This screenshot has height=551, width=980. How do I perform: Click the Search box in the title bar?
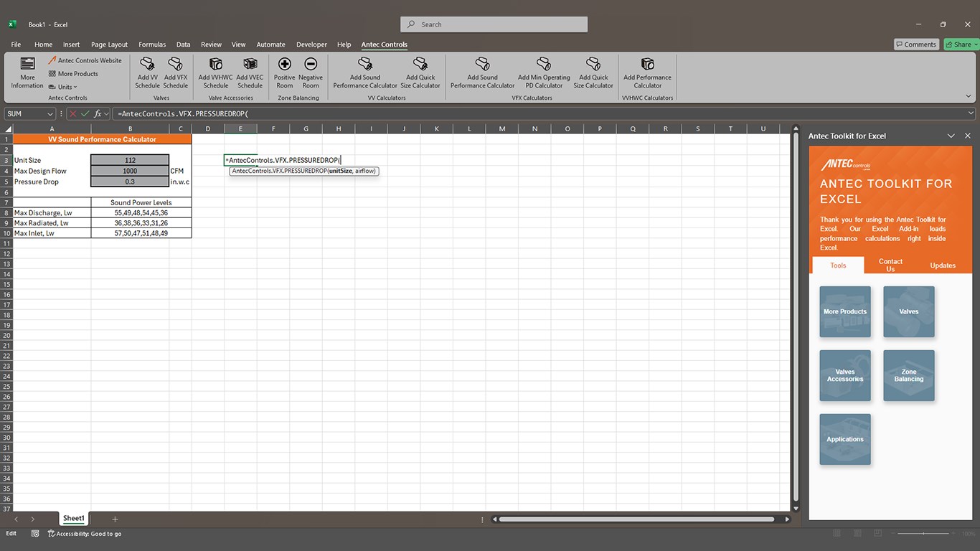coord(494,24)
